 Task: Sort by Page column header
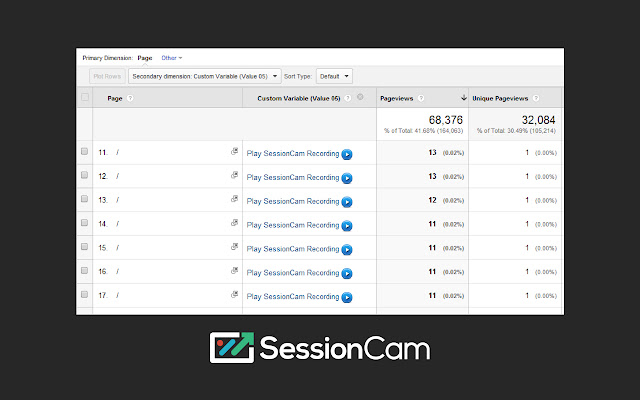pos(115,98)
